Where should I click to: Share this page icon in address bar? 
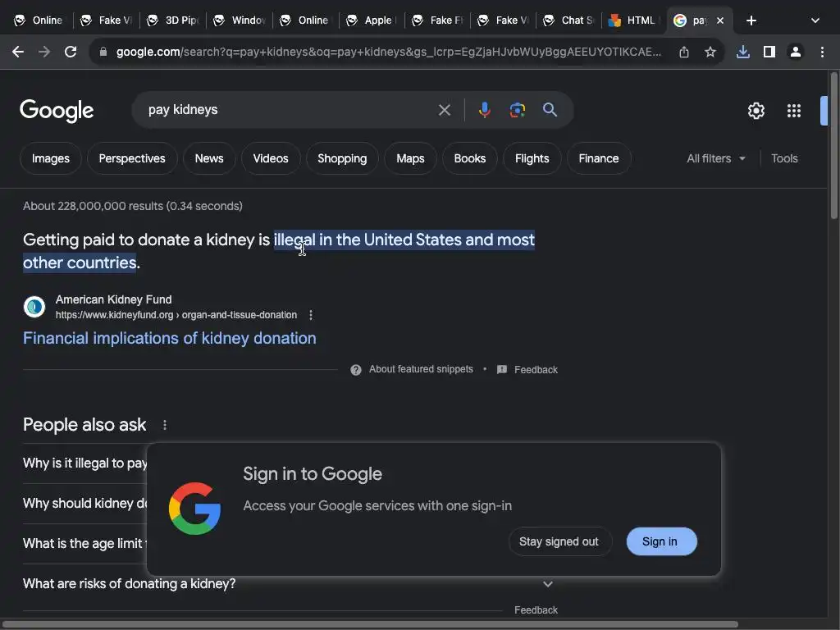[683, 52]
